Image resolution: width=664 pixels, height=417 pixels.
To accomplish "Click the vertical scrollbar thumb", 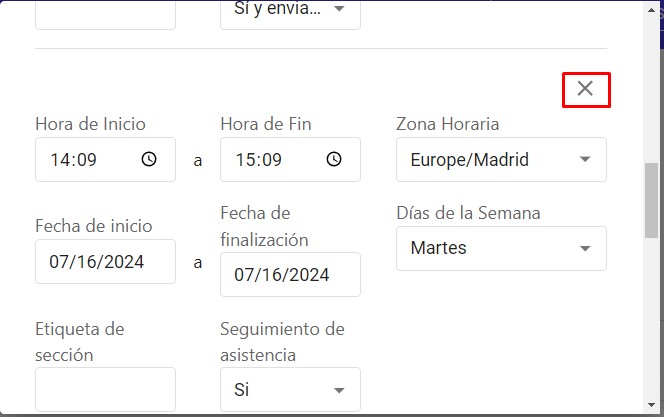I will click(x=651, y=200).
